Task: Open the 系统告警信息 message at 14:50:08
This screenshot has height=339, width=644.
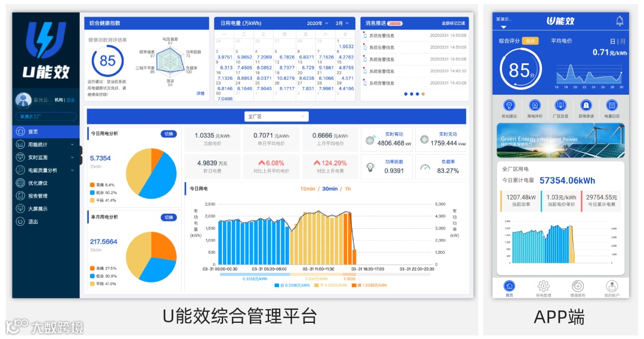Action: (x=415, y=59)
